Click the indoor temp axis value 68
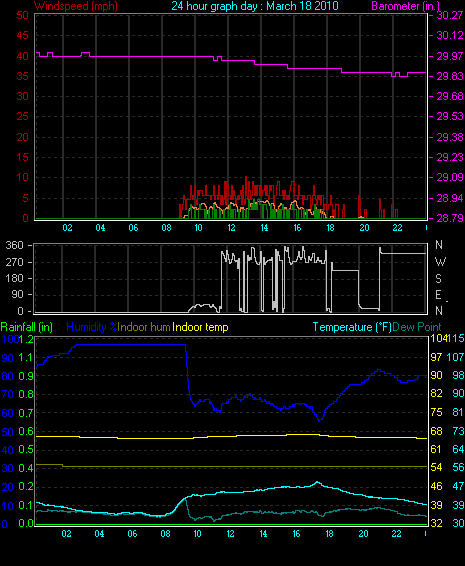The width and height of the screenshot is (465, 566). click(x=436, y=431)
